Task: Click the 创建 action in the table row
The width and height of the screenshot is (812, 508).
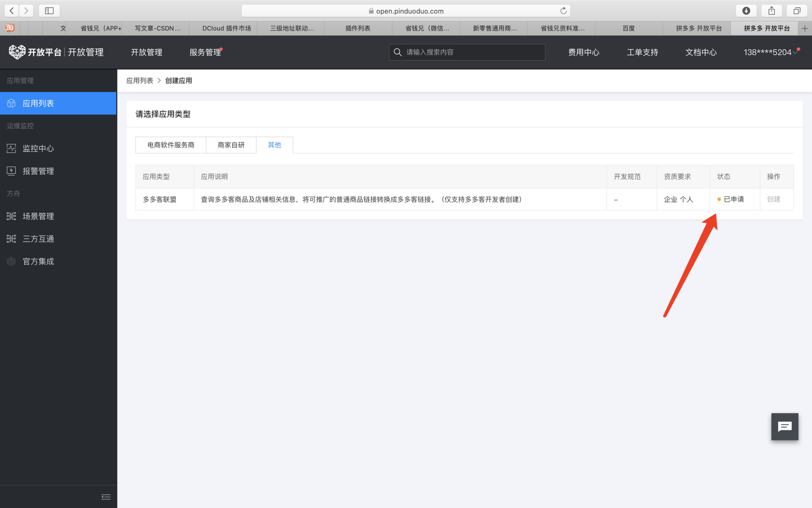Action: tap(774, 199)
